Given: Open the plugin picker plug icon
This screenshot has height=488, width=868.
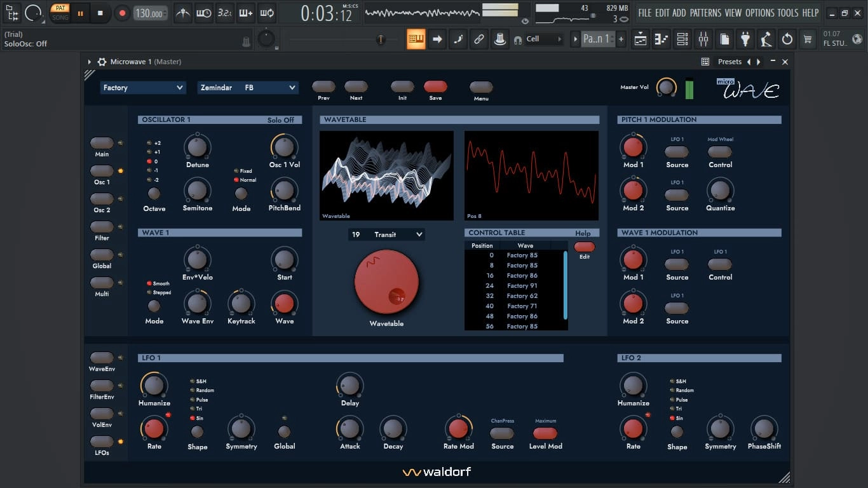Looking at the screenshot, I should coord(745,39).
